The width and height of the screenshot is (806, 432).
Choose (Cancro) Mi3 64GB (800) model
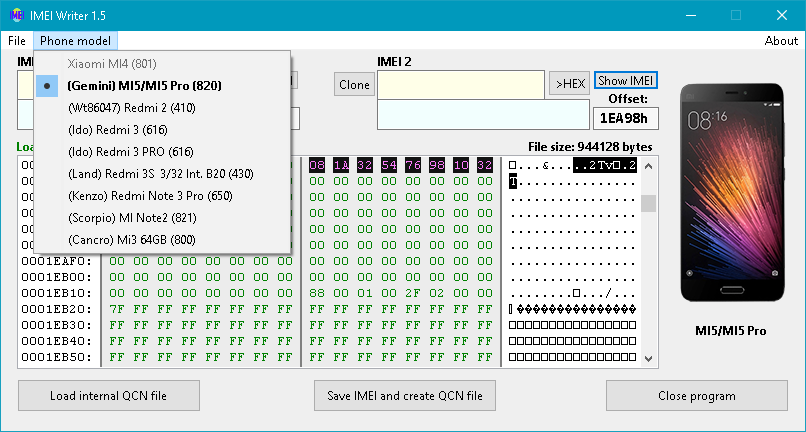(x=131, y=240)
